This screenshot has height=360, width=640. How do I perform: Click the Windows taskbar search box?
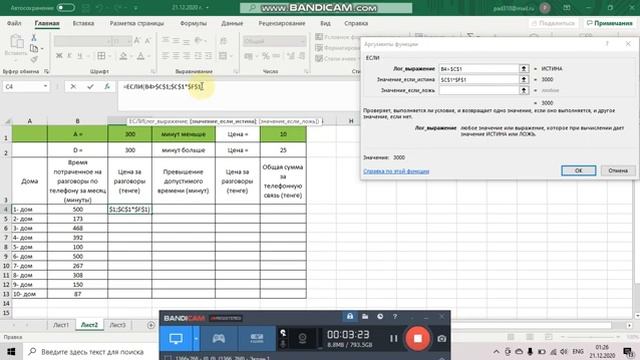click(91, 351)
